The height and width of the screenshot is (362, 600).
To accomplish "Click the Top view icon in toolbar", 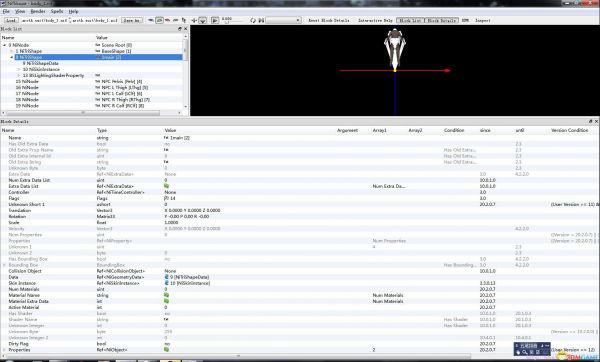I will [x=151, y=20].
